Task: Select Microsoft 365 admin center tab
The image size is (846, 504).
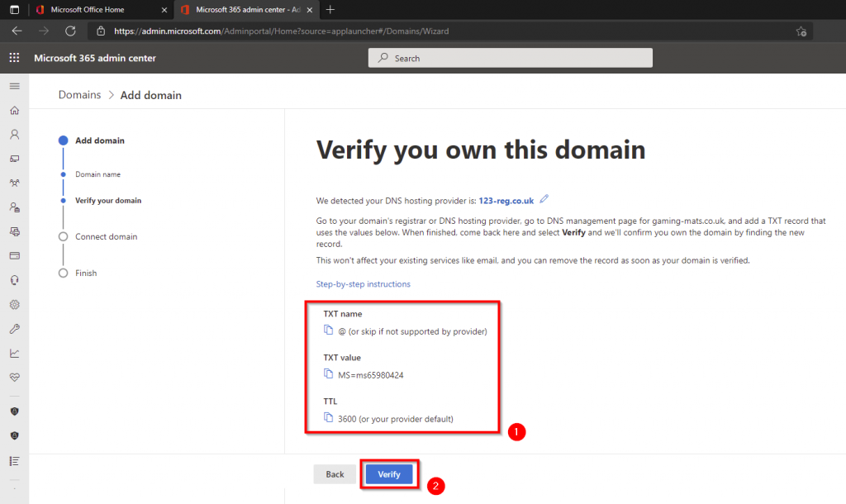Action: [248, 10]
